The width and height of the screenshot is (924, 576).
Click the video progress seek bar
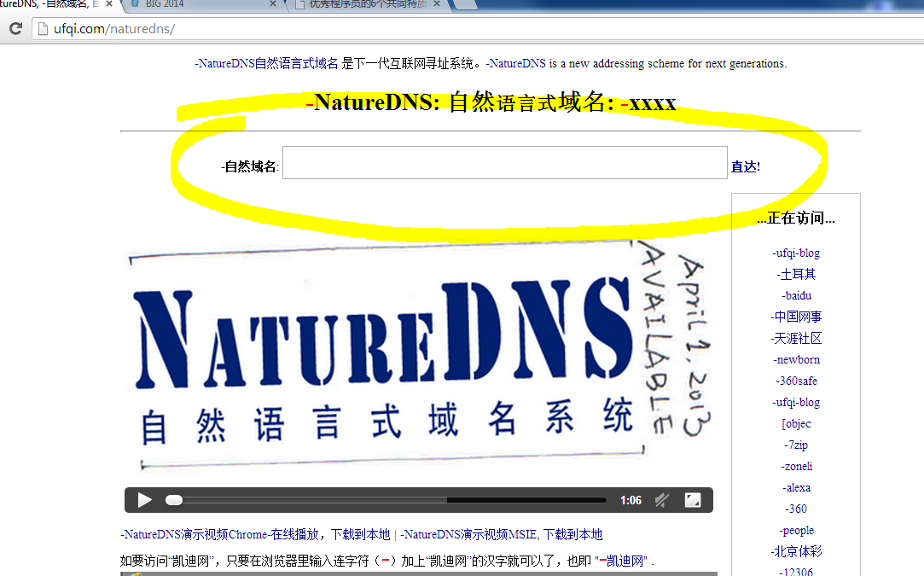392,500
